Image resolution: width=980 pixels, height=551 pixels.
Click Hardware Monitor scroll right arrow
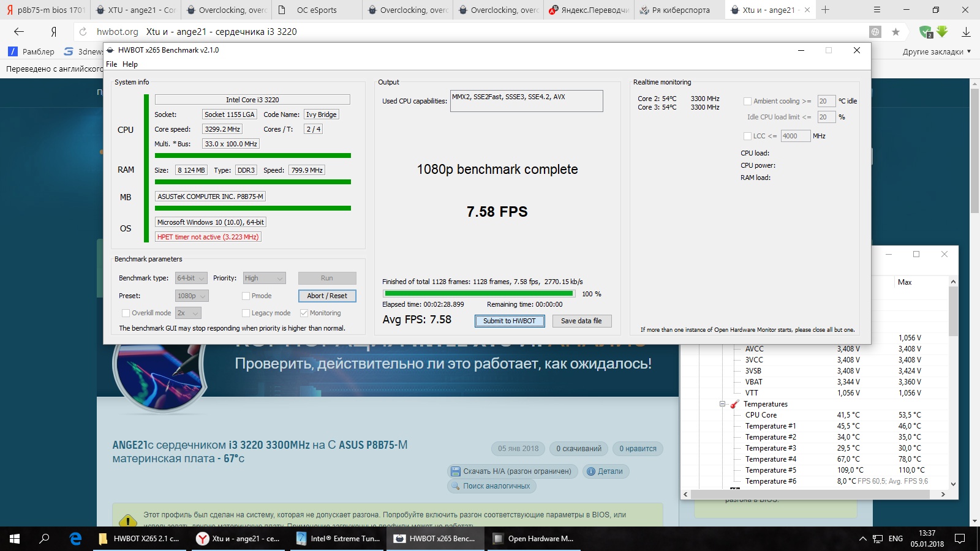[943, 494]
